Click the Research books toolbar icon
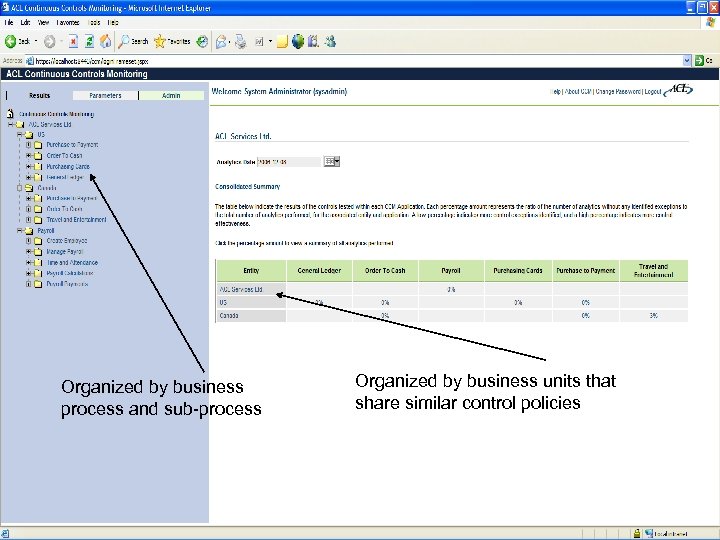720x540 pixels. (314, 42)
